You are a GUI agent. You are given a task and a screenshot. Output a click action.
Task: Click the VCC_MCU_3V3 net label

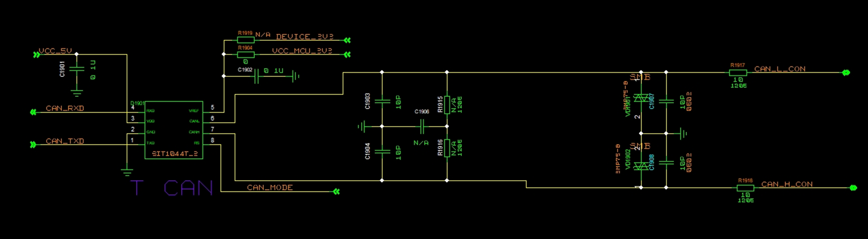[x=302, y=51]
